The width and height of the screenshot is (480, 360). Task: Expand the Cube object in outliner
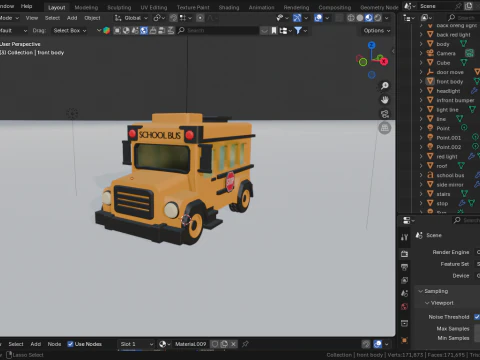[x=421, y=63]
